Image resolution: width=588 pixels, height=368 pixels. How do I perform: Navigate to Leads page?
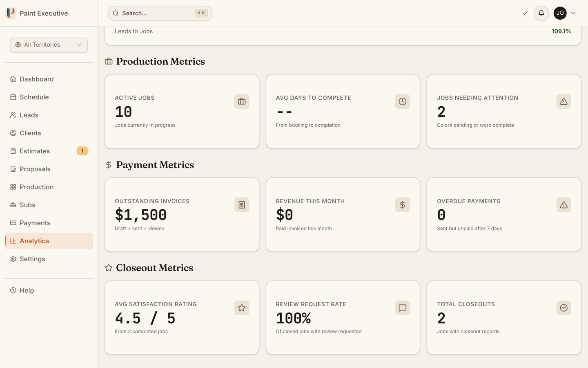pos(49,115)
